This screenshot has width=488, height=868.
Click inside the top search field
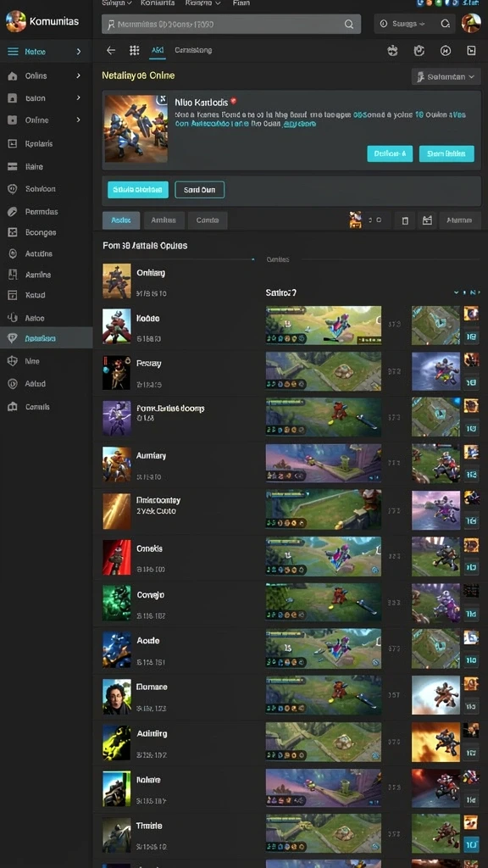[x=231, y=25]
